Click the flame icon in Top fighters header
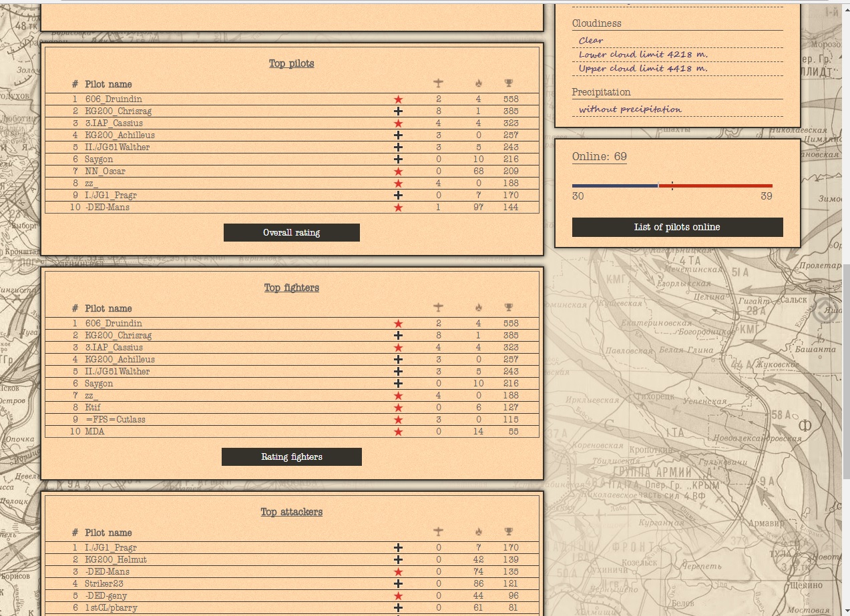 [478, 308]
